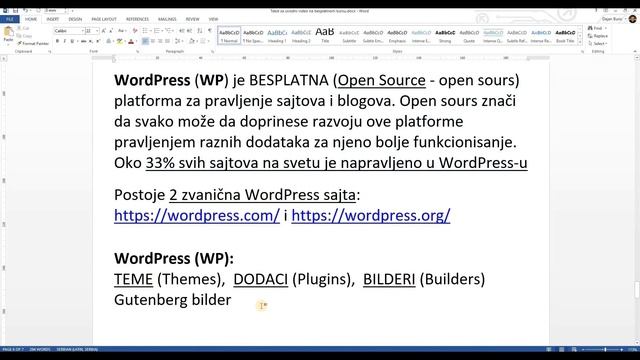Undo the last action
640x360 pixels.
pos(25,11)
